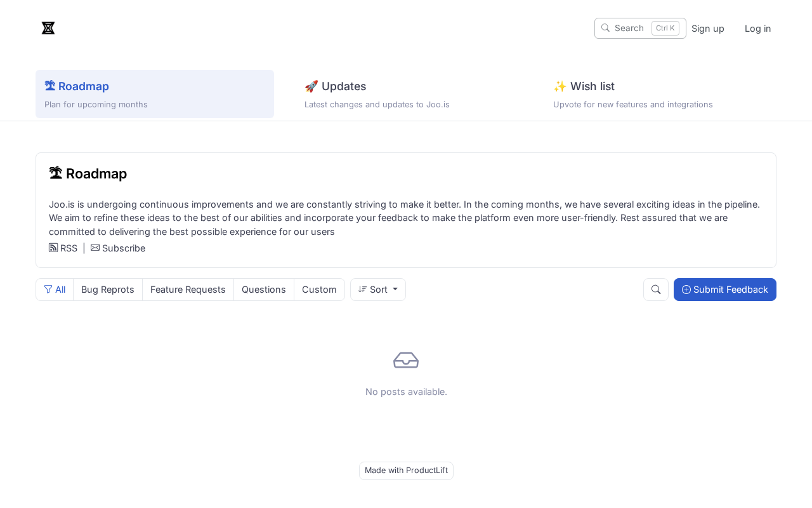The width and height of the screenshot is (812, 508).
Task: Open the Made with ProductLift badge
Action: (406, 471)
